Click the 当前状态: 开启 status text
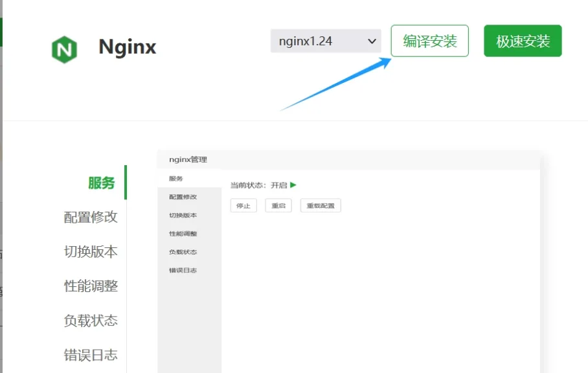This screenshot has height=373, width=588. (x=259, y=185)
